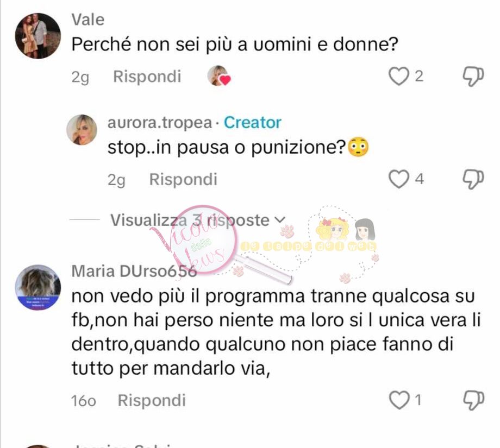The height and width of the screenshot is (448, 500).
Task: Reply to Vale's comment via Rispondi
Action: (x=147, y=77)
